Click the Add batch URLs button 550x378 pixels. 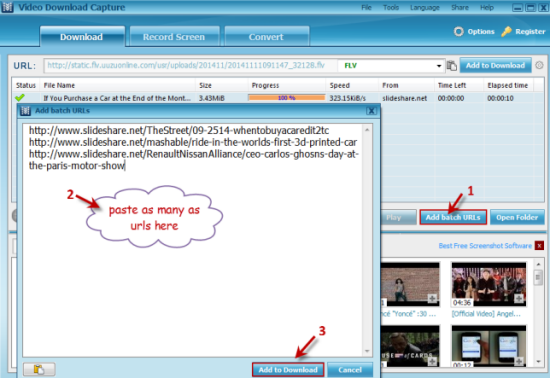coord(453,217)
